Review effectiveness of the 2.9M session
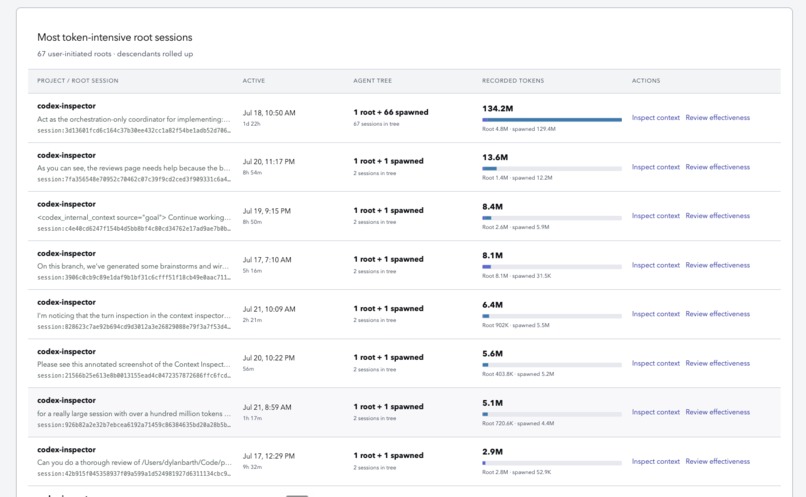Viewport: 806px width, 497px height. [718, 462]
